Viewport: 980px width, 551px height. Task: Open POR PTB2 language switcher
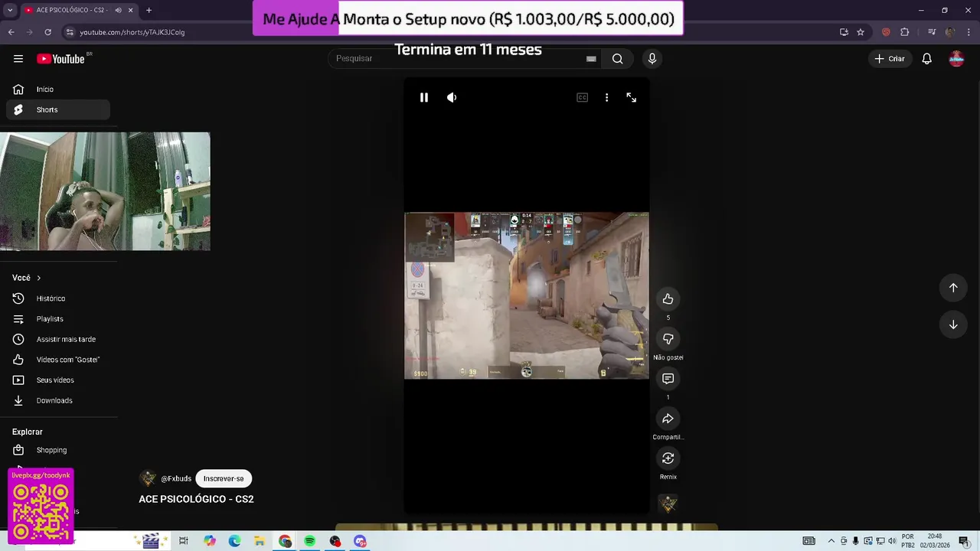(908, 541)
